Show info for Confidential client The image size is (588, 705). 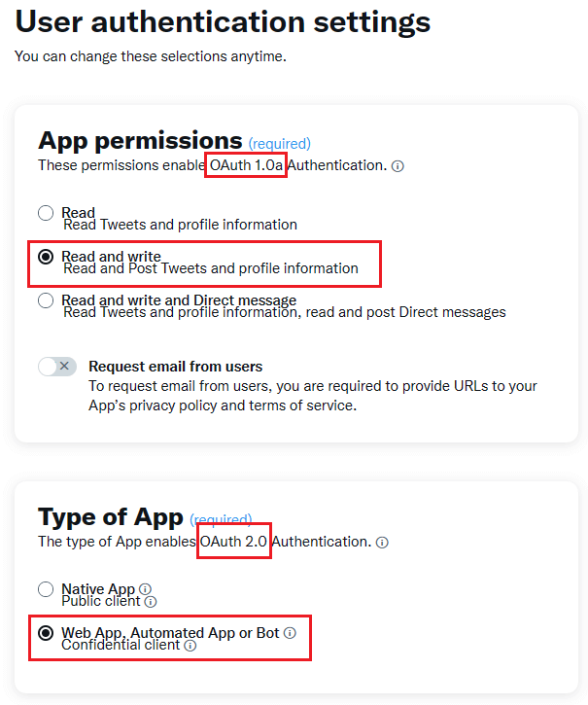point(190,645)
